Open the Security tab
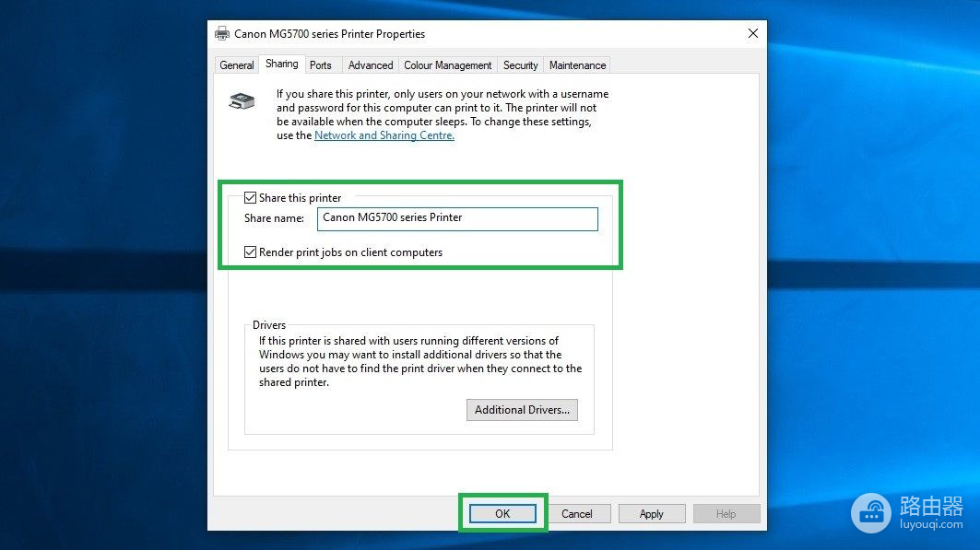Image resolution: width=980 pixels, height=550 pixels. pyautogui.click(x=520, y=64)
